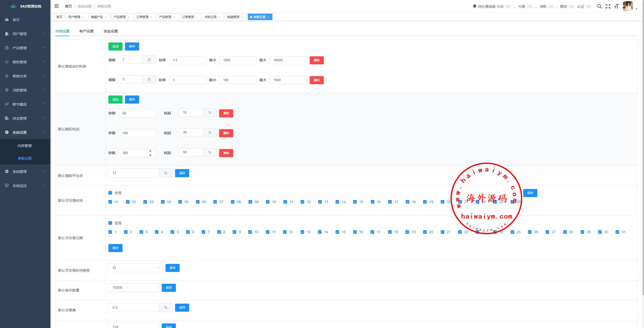Screen dimensions: 644x328
Task: Click the font size icon
Action: coord(616,6)
